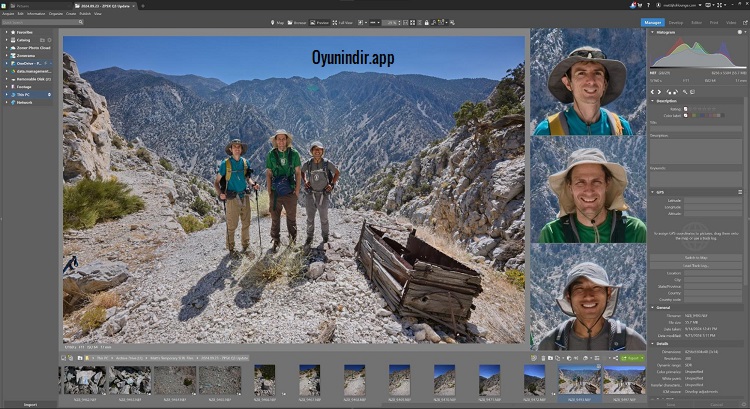Select Favorites in the navigator
The image size is (750, 409).
(24, 32)
